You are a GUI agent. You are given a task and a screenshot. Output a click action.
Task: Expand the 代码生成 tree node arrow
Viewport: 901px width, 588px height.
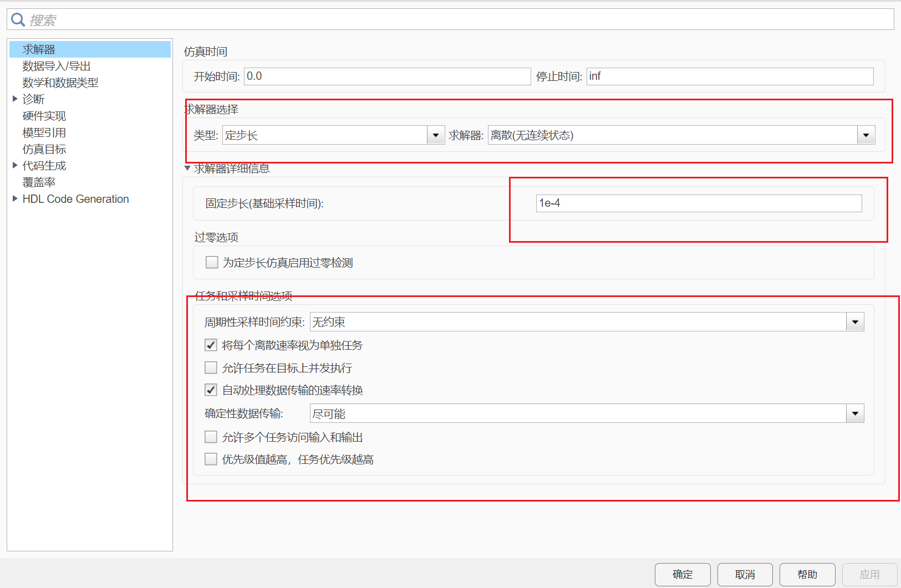[x=15, y=165]
